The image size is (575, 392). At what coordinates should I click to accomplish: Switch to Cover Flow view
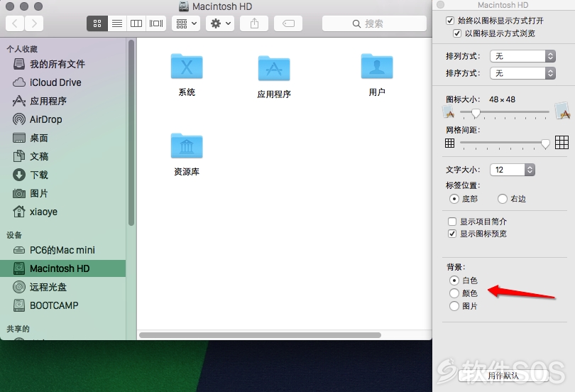(156, 24)
